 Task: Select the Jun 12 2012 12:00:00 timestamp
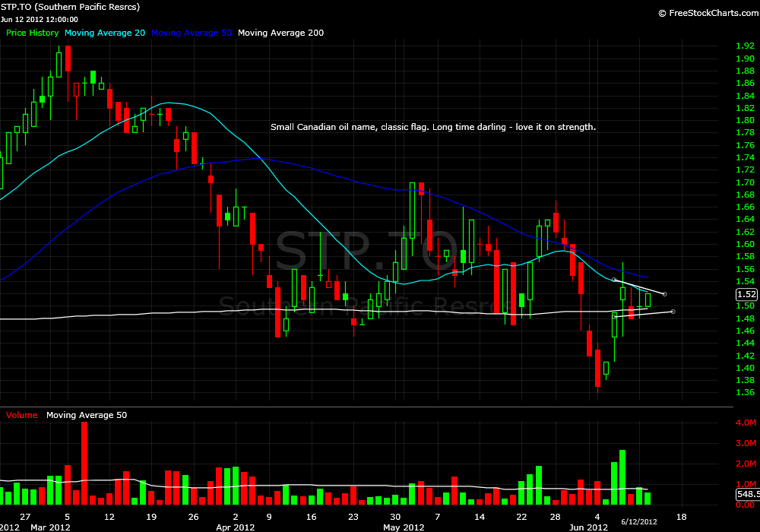tap(40, 20)
